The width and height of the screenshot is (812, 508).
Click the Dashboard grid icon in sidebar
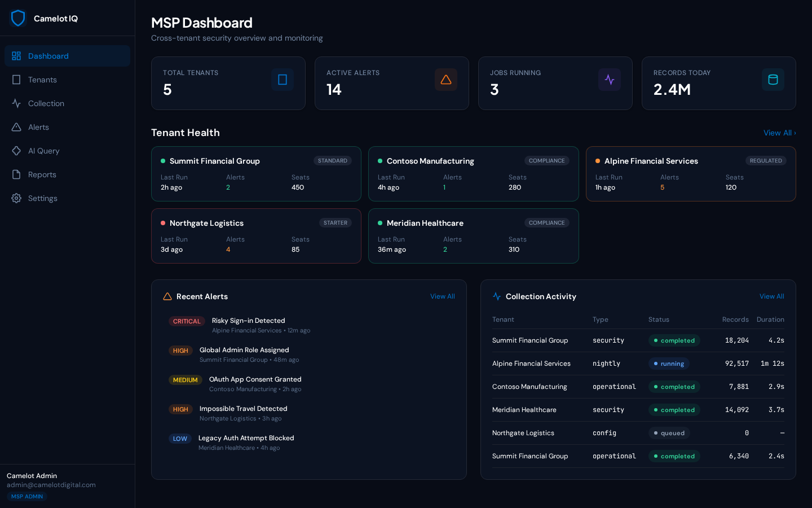[x=16, y=56]
